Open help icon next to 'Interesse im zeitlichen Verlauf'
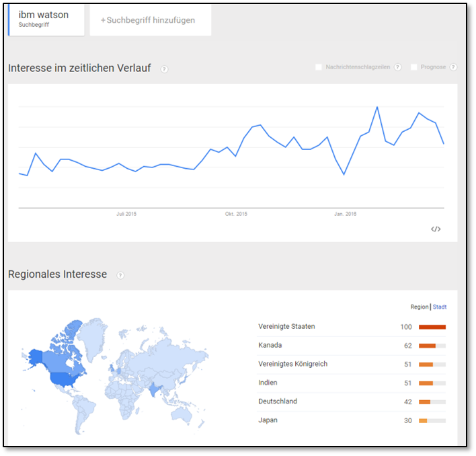 pos(164,69)
